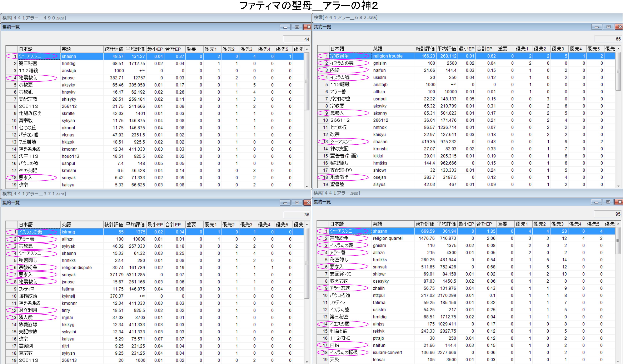The image size is (623, 364).
Task: Select the バチカン嘘 row
Action: click(29, 135)
